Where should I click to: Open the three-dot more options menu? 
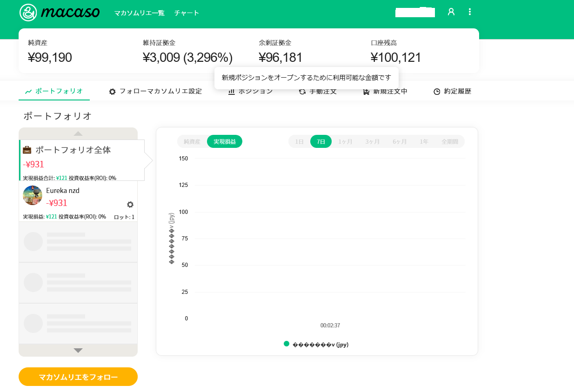click(x=470, y=12)
